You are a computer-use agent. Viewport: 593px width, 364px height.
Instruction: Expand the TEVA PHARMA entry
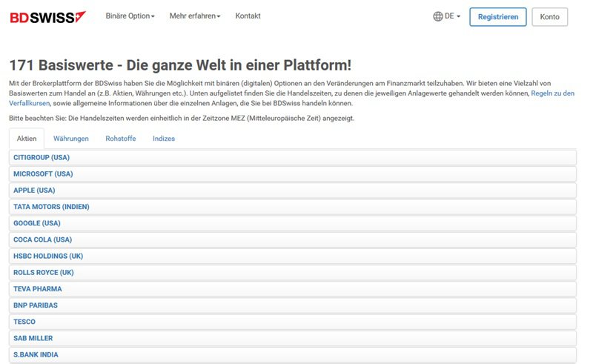(x=293, y=288)
